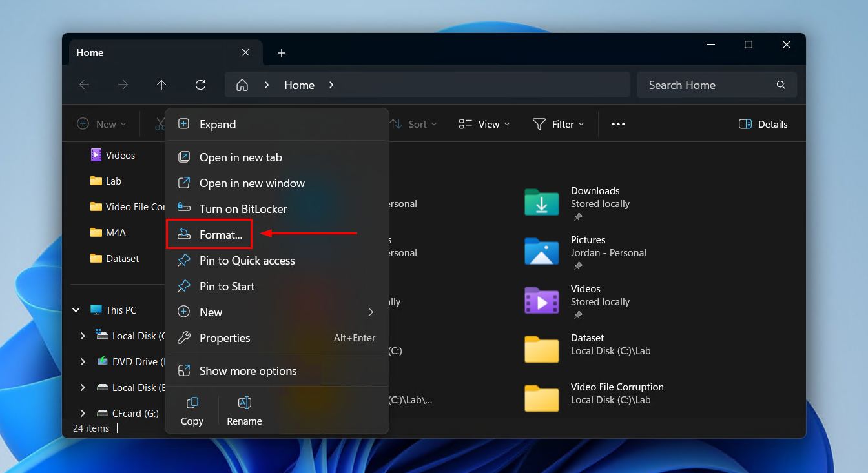Click Format... in the context menu
The width and height of the screenshot is (868, 473).
point(220,235)
